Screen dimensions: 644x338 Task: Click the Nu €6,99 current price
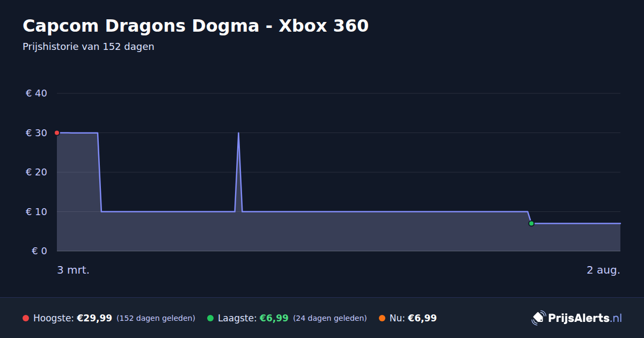tap(422, 318)
